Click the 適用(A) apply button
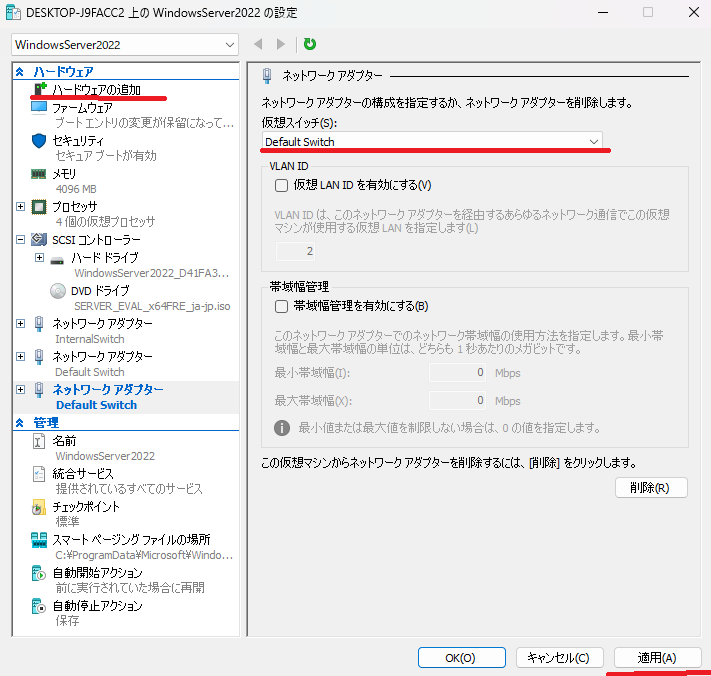The width and height of the screenshot is (711, 676). click(657, 657)
